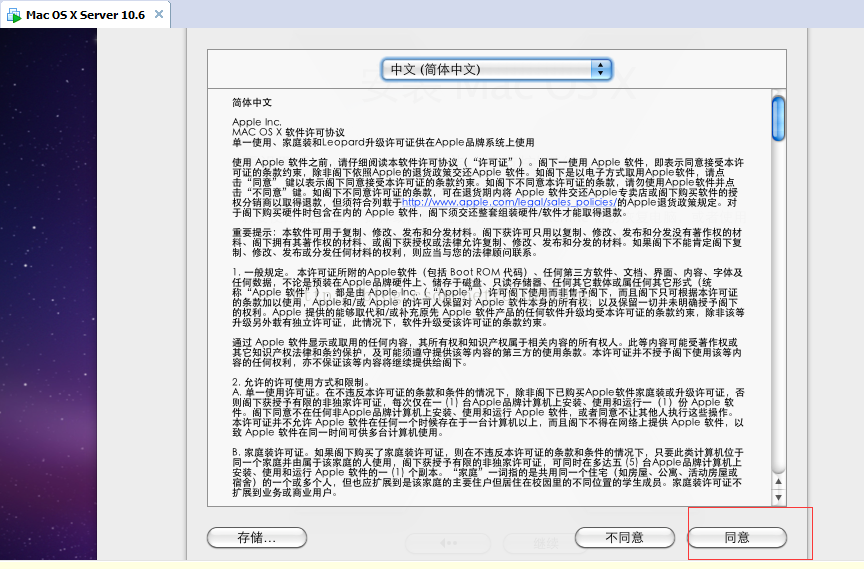This screenshot has height=569, width=864.
Task: Click the dimmed back arrow button behind the sheet
Action: pyautogui.click(x=449, y=543)
